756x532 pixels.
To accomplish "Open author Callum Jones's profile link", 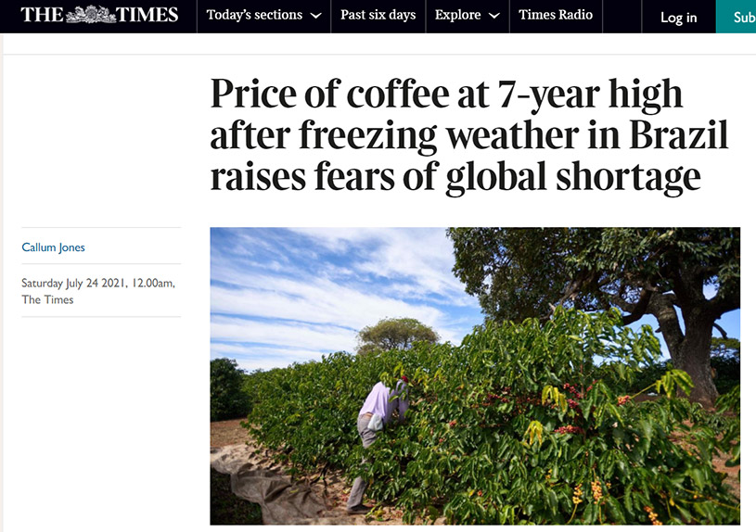I will click(x=54, y=247).
